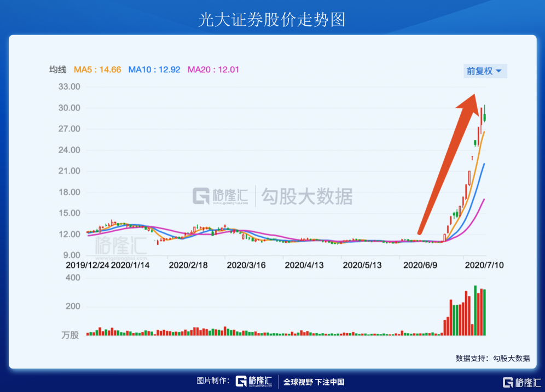This screenshot has height=392, width=545.
Task: Click the 2020/3/16 date label
Action: pos(246,265)
